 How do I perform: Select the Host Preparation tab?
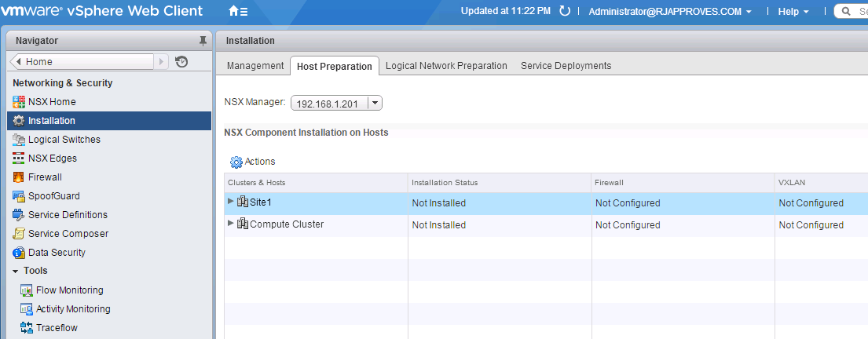(x=335, y=66)
